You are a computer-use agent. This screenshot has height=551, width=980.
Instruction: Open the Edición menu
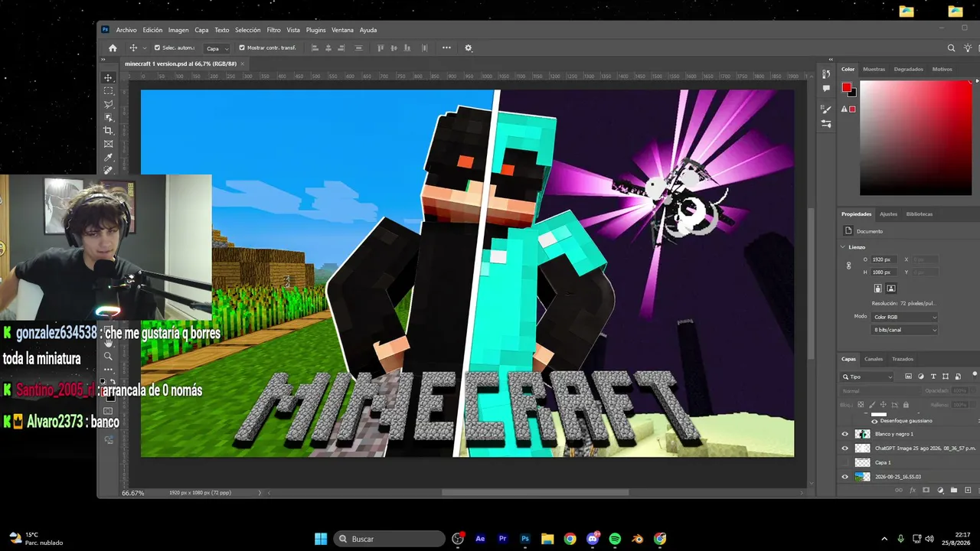(152, 30)
